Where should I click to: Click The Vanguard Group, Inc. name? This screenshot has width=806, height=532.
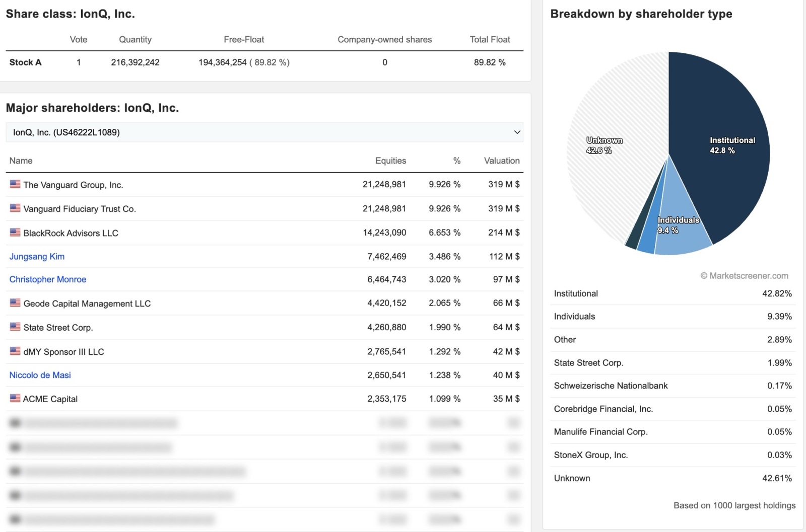(x=73, y=185)
